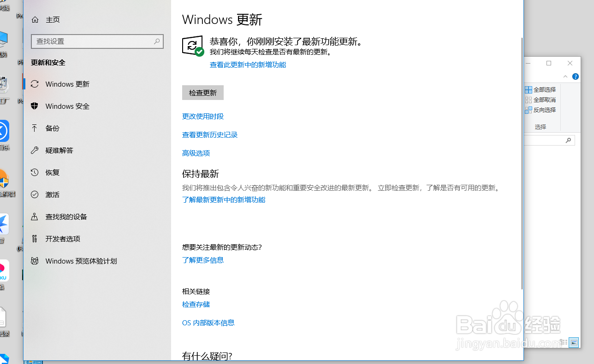The width and height of the screenshot is (594, 364).
Task: Click the 检查更新 button
Action: click(203, 93)
